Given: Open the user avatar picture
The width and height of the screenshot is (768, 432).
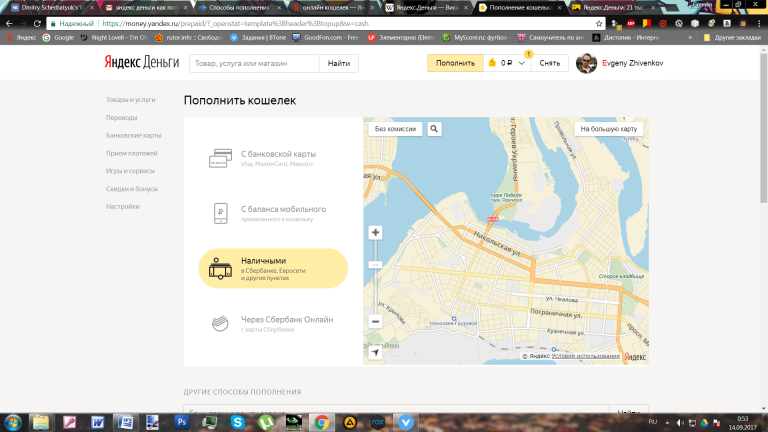Looking at the screenshot, I should [x=586, y=63].
